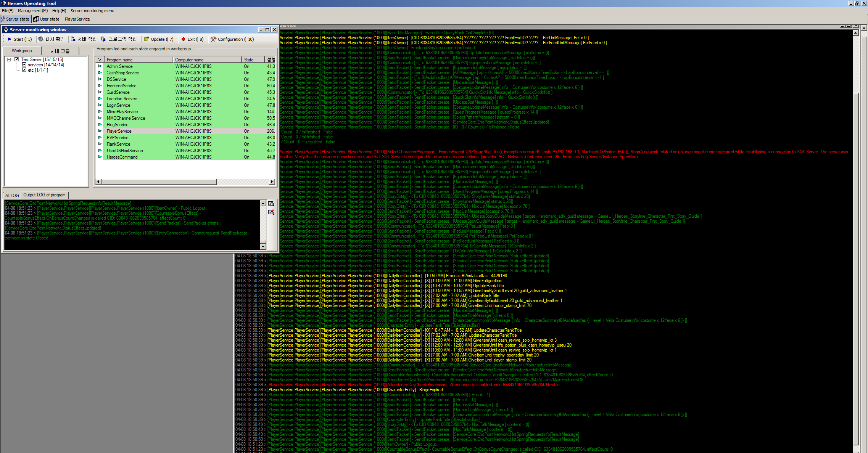The image size is (868, 453).
Task: Sort by Program name column header
Action: point(138,60)
